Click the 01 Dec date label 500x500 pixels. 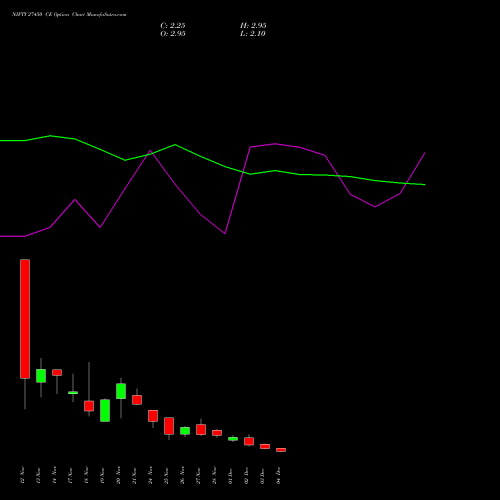[231, 475]
